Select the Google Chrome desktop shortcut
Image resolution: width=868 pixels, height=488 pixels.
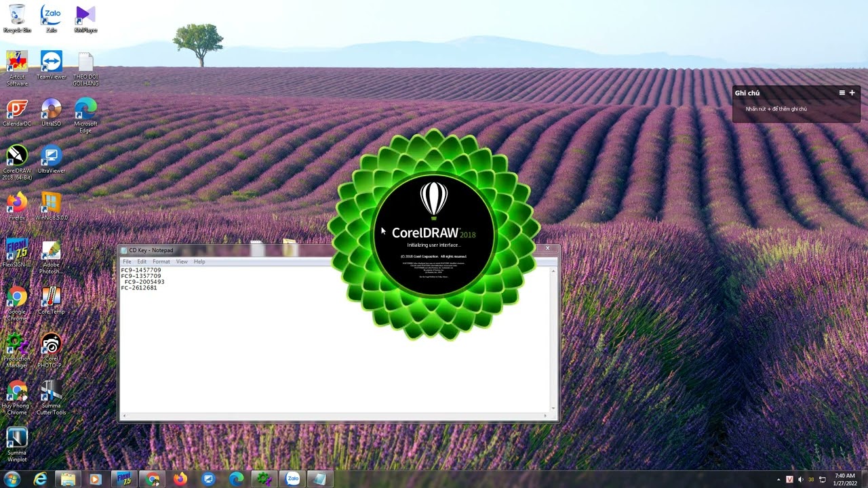[17, 303]
